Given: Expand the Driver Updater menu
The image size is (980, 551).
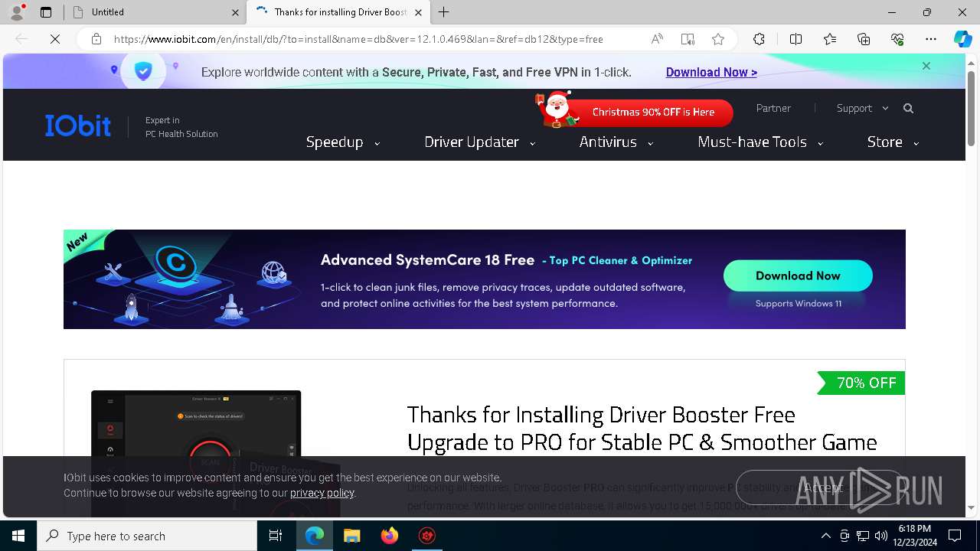Looking at the screenshot, I should [480, 142].
